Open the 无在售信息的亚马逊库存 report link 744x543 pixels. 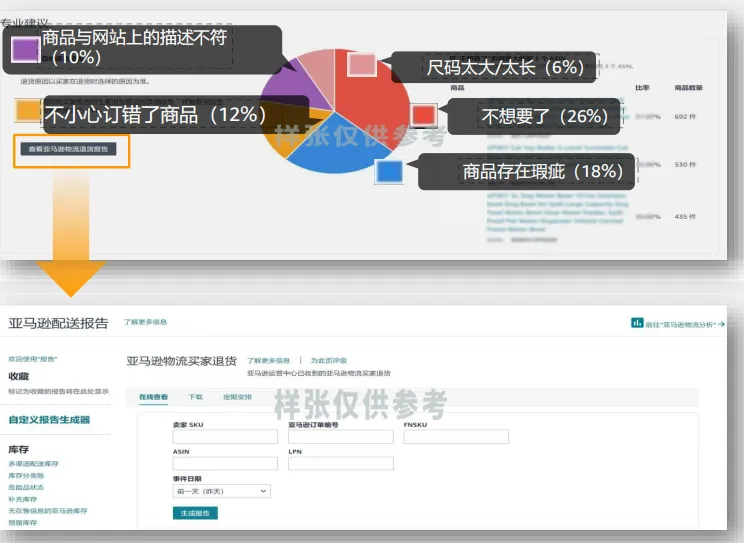pyautogui.click(x=47, y=511)
